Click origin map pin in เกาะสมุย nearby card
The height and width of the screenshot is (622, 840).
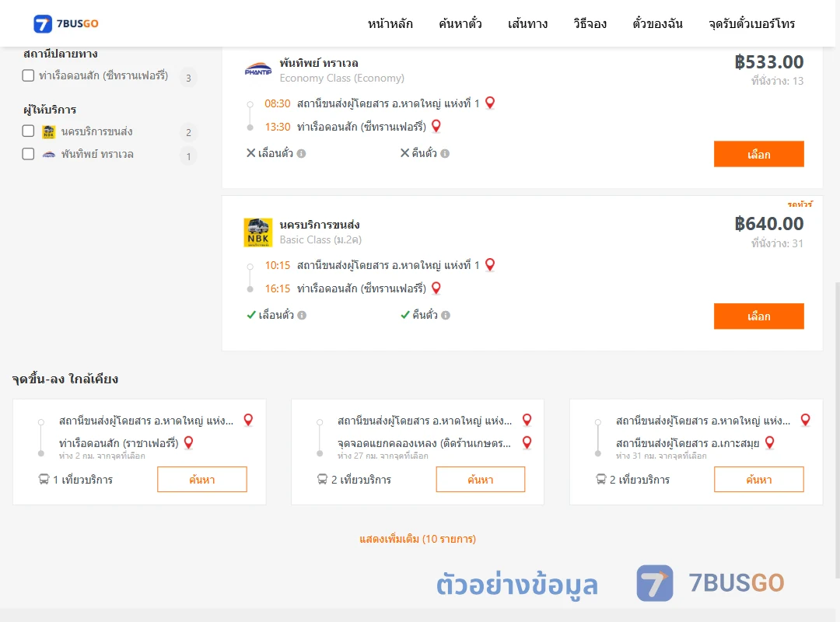click(805, 420)
